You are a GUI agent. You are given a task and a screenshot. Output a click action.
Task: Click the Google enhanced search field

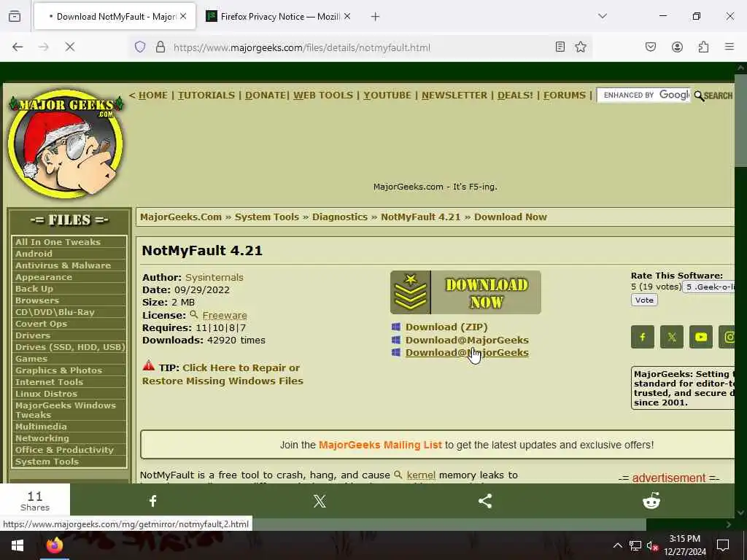(643, 96)
